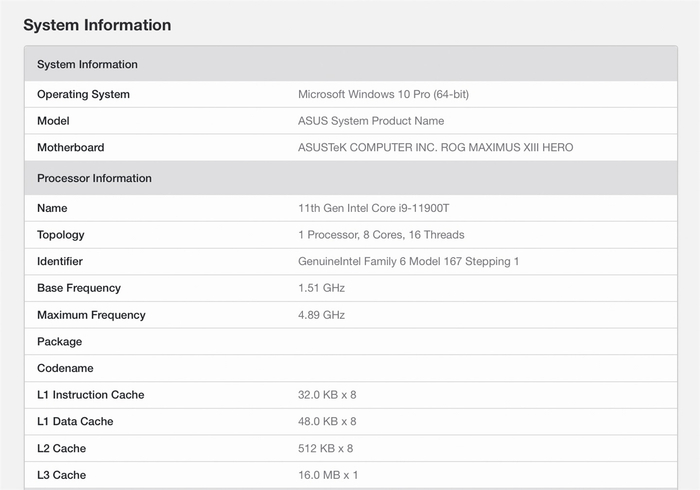Click the L3 Cache 16.0 MB value
The width and height of the screenshot is (700, 490).
(328, 475)
